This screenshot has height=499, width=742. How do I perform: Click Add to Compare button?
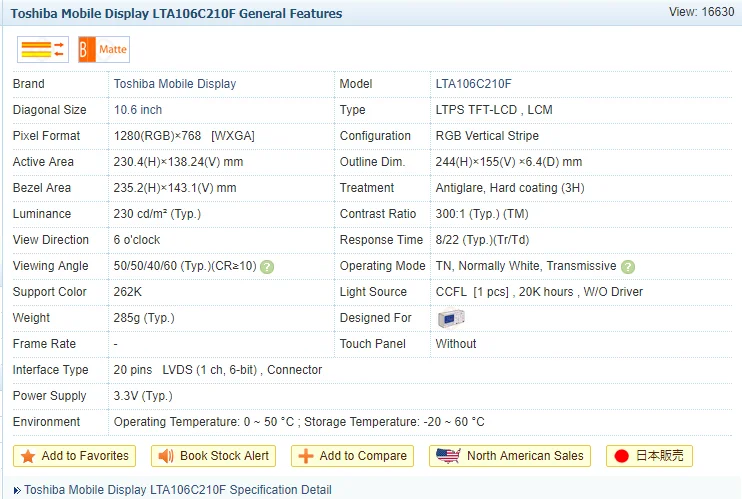click(353, 456)
